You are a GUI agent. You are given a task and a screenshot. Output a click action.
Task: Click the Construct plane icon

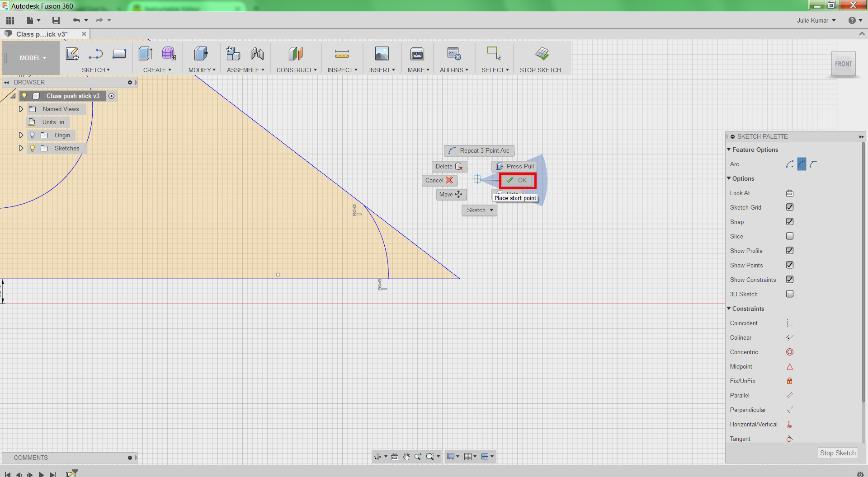296,54
